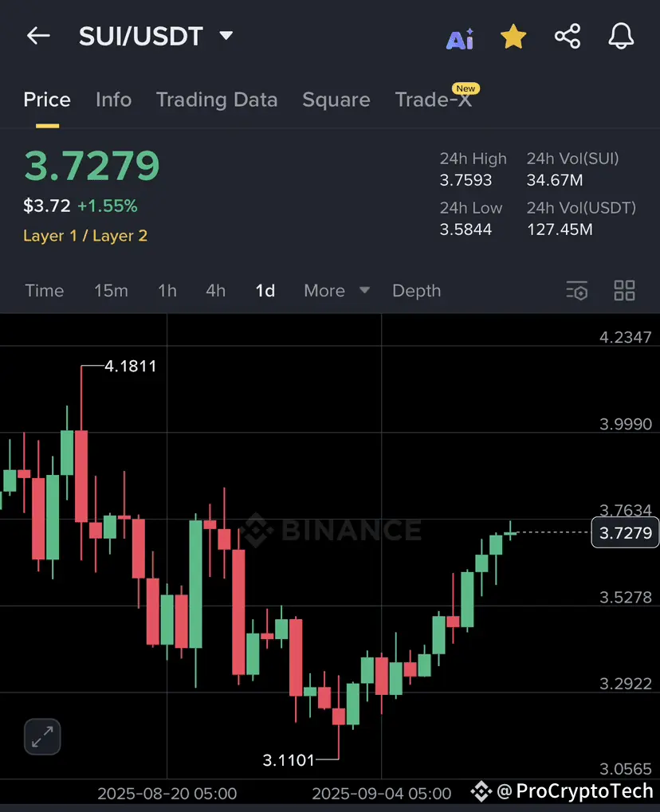Tap the share icon
Image resolution: width=660 pixels, height=812 pixels.
click(568, 36)
